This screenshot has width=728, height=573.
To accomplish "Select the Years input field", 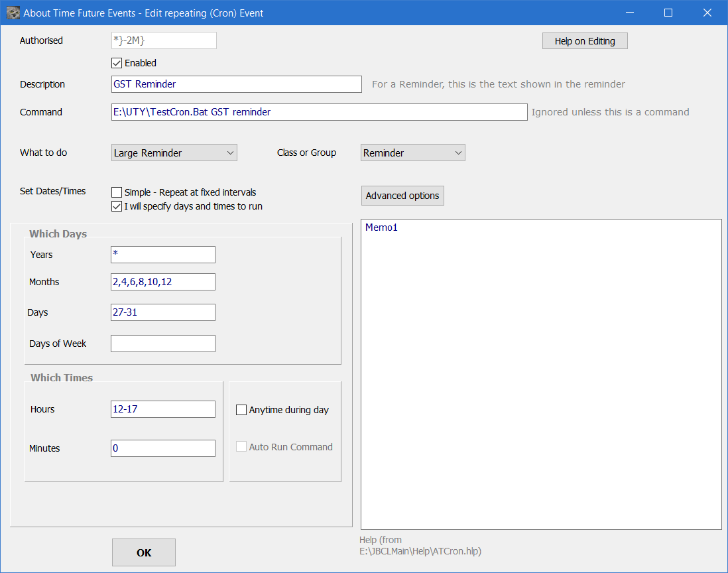I will pos(162,255).
